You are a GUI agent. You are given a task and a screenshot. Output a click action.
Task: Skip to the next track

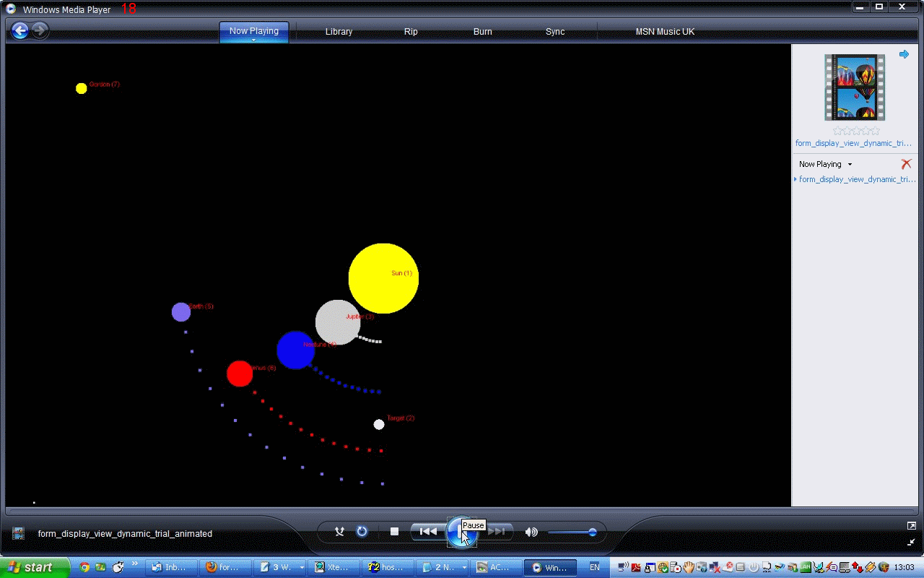point(496,532)
